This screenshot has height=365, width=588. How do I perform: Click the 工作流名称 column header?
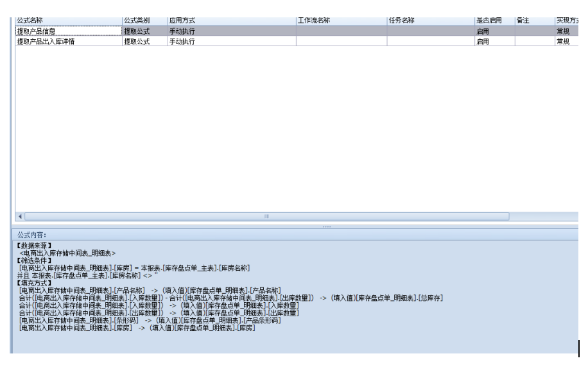coord(313,21)
